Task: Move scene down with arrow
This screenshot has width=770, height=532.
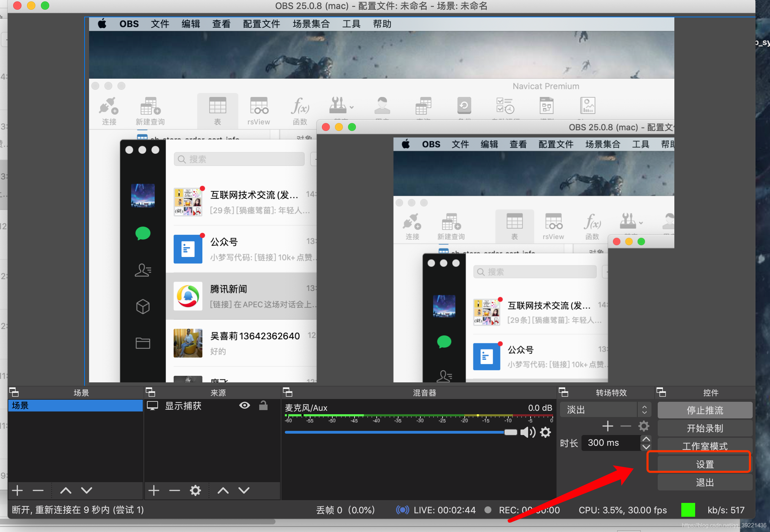Action: tap(87, 490)
